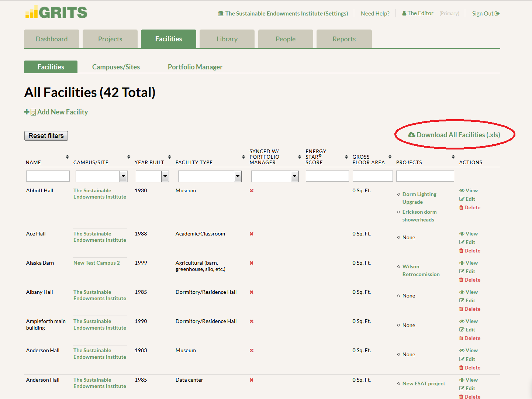Click the Add New Facility link
Viewport: 532px width, 399px height.
click(x=56, y=112)
